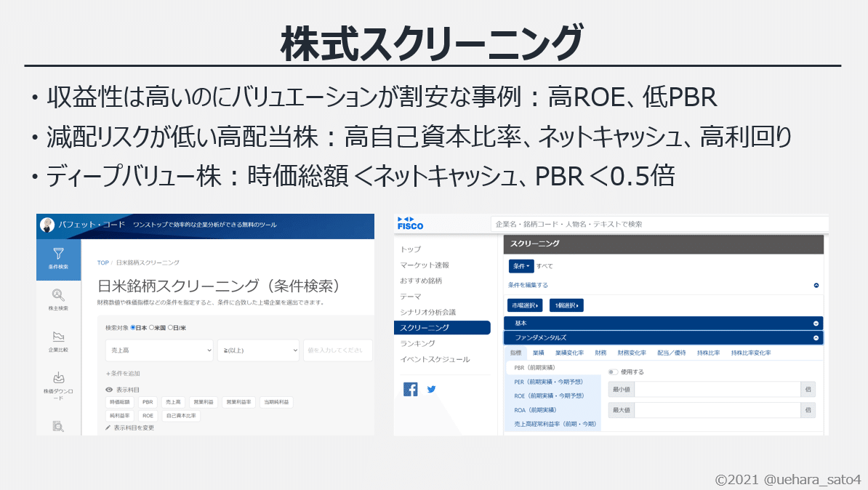Select 日本 radio button for 検索対象

tap(133, 328)
